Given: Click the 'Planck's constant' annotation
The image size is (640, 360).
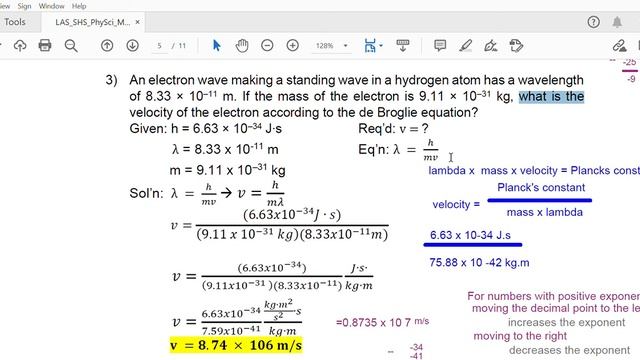Looking at the screenshot, I should pyautogui.click(x=541, y=187).
